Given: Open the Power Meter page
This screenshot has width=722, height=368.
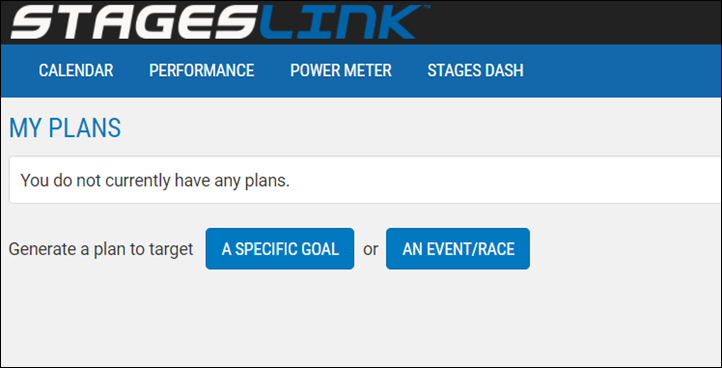Looking at the screenshot, I should point(341,71).
